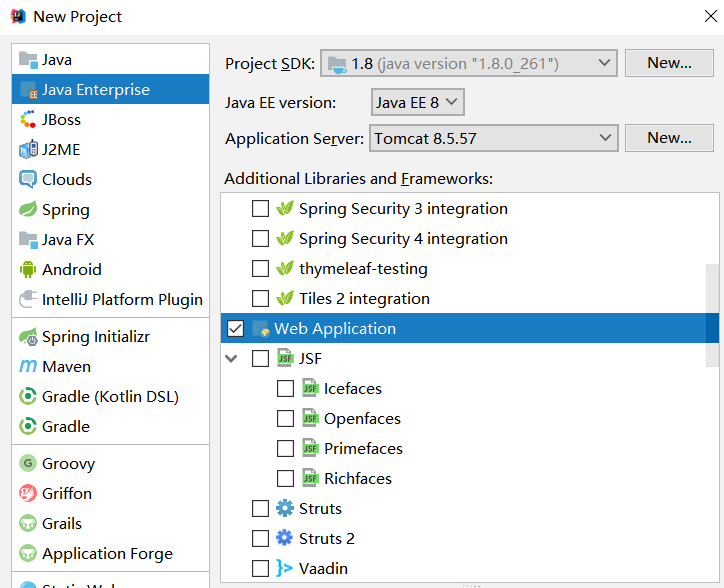Select J2ME in the project list
The width and height of the screenshot is (724, 588).
click(x=110, y=150)
